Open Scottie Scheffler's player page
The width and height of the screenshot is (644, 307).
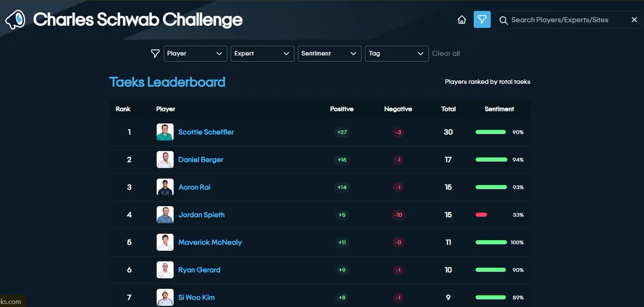click(206, 132)
